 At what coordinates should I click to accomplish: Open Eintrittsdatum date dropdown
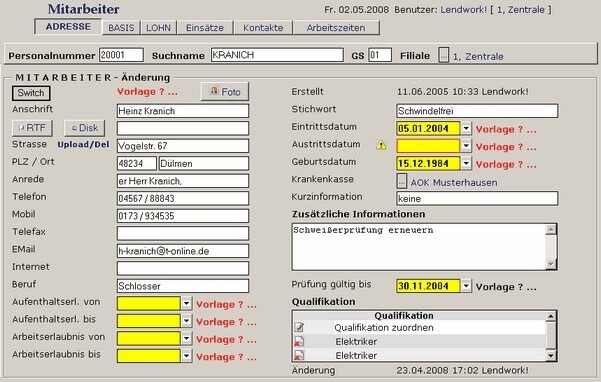pyautogui.click(x=466, y=128)
